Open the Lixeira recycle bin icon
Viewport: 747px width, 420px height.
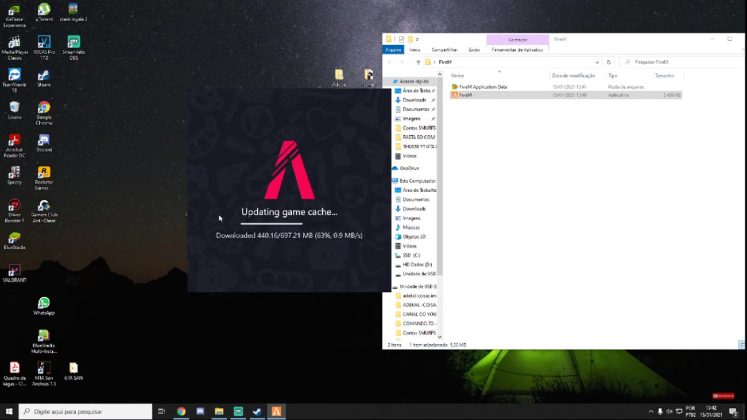[x=14, y=110]
